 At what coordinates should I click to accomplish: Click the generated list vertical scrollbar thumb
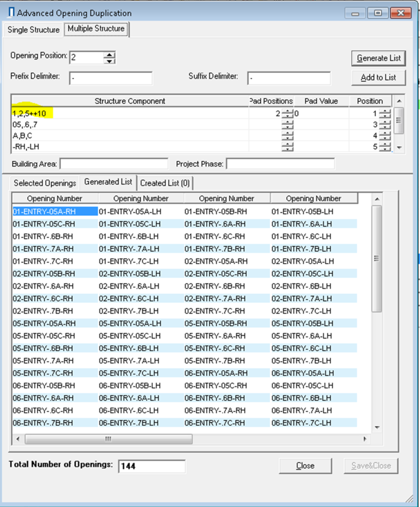377,259
